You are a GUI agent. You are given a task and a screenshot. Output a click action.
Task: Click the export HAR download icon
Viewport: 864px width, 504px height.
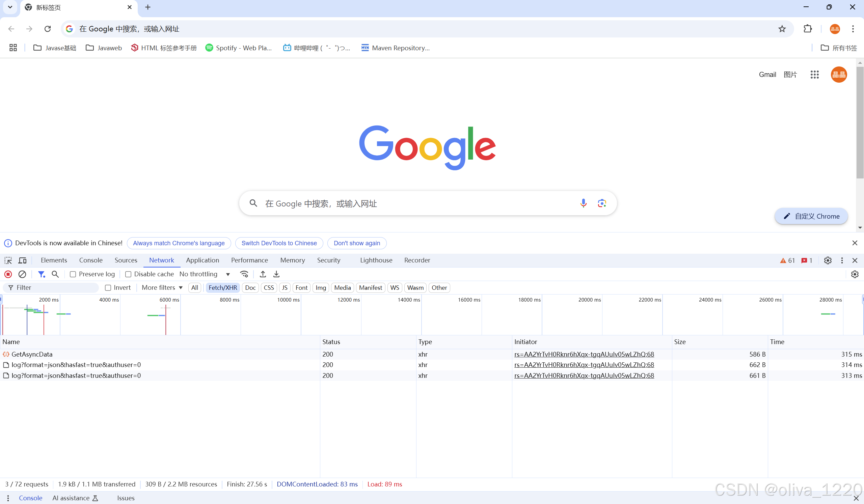[276, 274]
